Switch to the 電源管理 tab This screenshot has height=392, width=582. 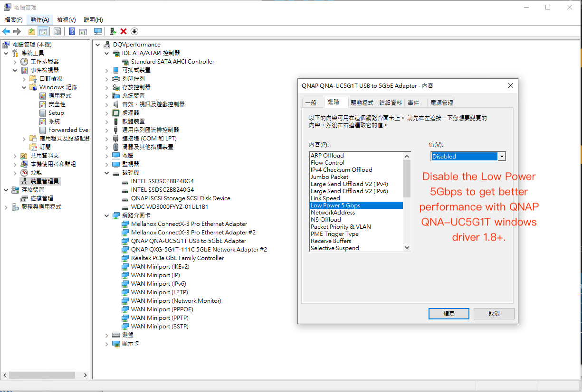click(x=441, y=103)
